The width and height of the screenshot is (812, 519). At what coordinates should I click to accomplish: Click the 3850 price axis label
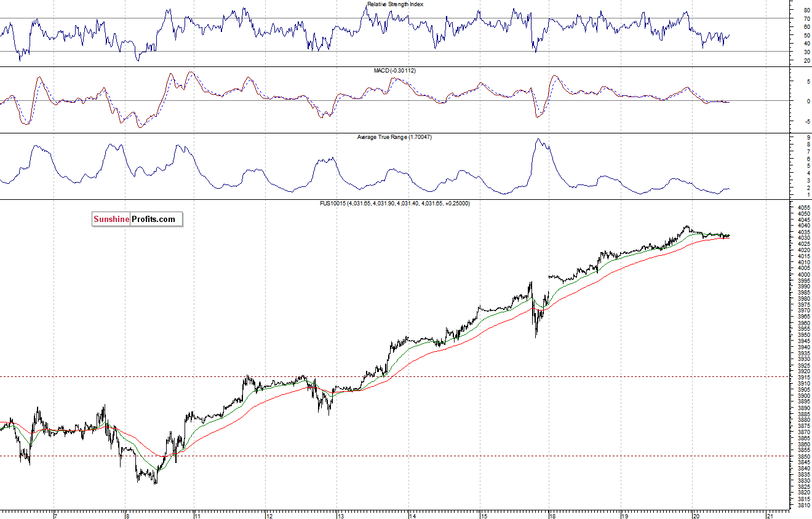click(803, 456)
